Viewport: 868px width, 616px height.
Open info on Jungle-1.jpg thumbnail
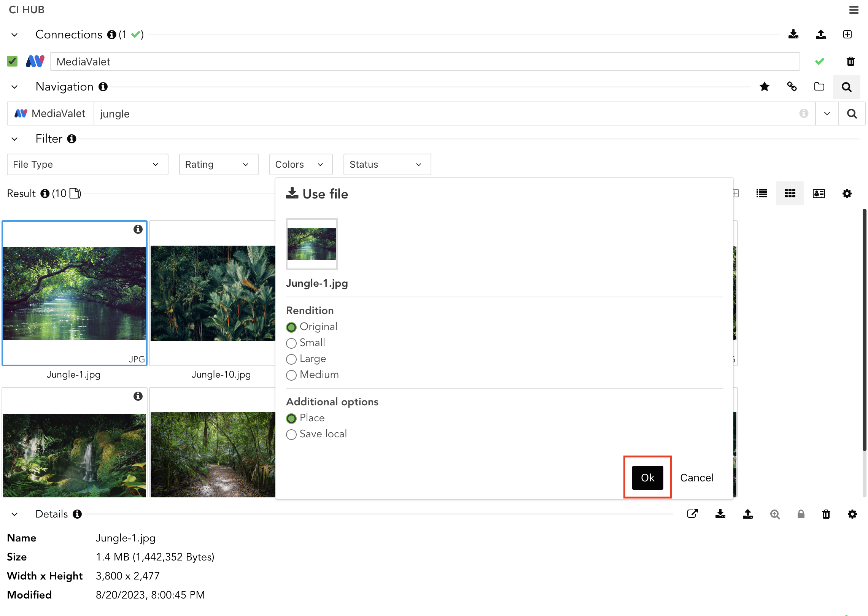click(x=138, y=229)
